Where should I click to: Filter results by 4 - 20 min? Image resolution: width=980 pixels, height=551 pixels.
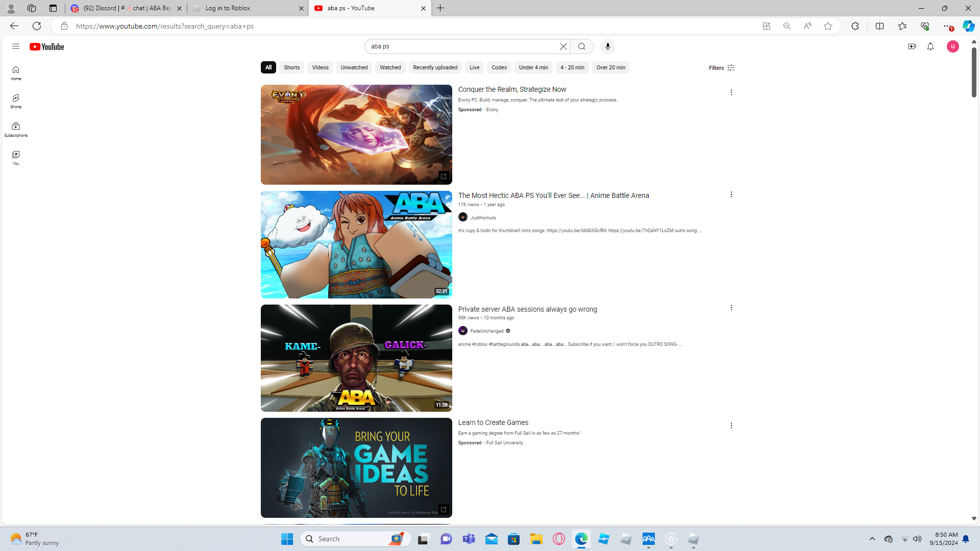point(572,67)
